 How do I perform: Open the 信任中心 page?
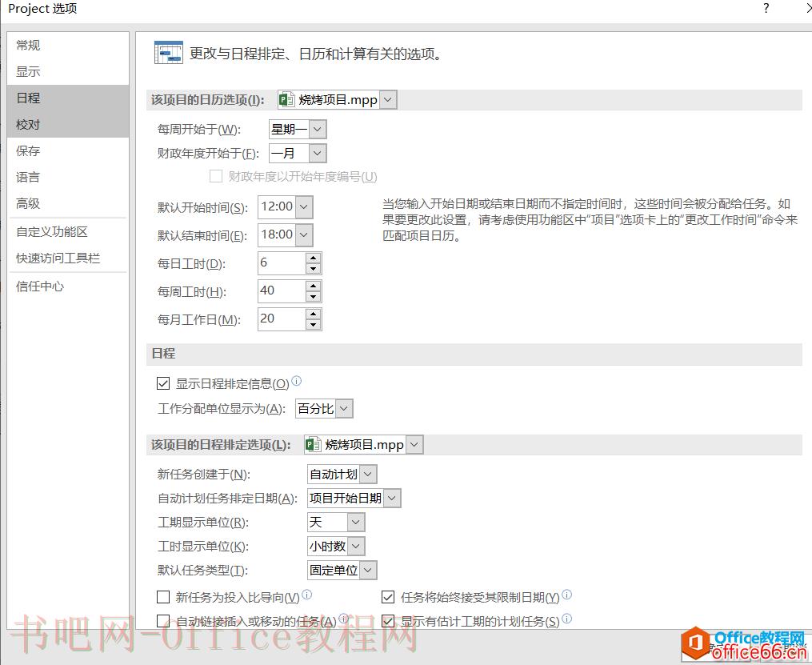pos(68,286)
